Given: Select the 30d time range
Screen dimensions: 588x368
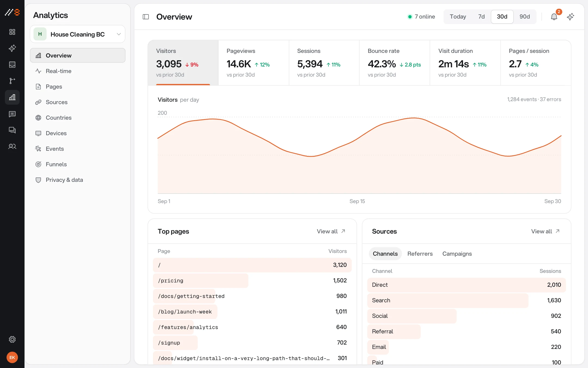Looking at the screenshot, I should (502, 17).
